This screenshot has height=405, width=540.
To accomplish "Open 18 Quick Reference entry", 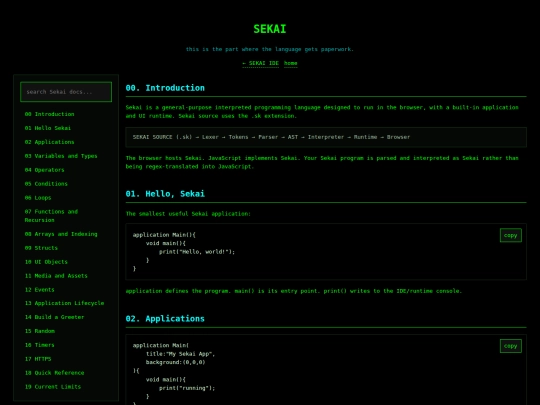I will point(54,373).
